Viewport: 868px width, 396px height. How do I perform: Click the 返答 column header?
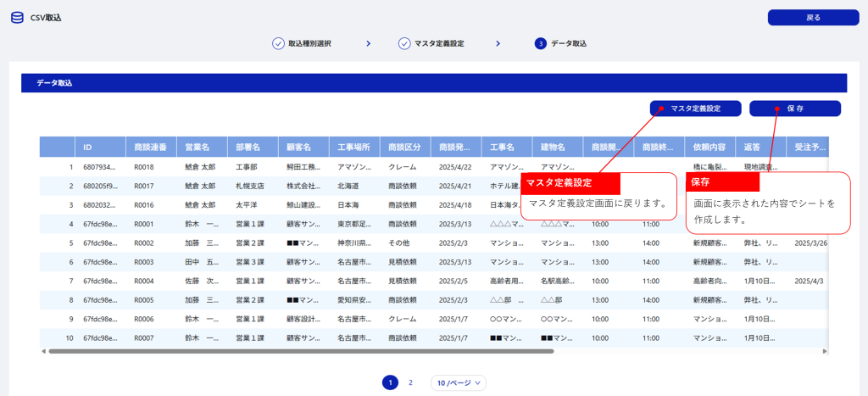[760, 148]
